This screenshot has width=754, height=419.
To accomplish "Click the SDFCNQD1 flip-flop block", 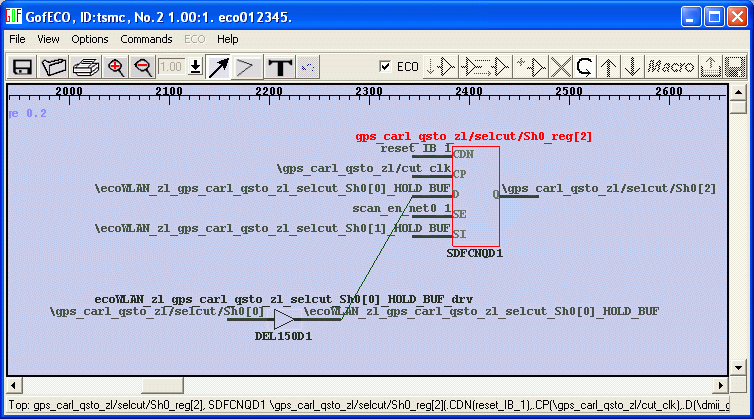I will click(x=476, y=196).
